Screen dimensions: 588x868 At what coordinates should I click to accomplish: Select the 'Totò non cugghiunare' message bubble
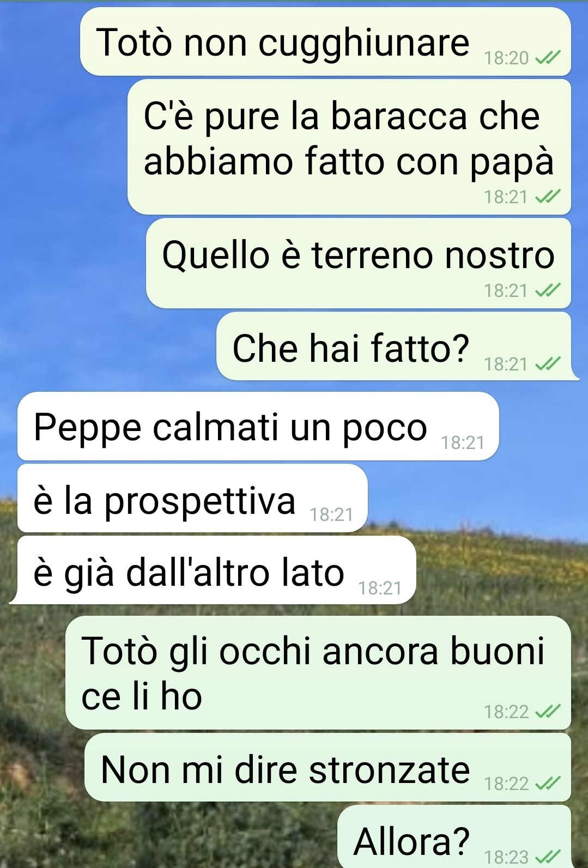click(325, 42)
